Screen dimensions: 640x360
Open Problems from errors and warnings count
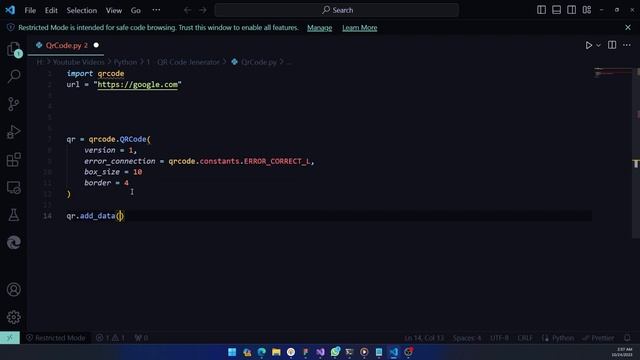click(x=110, y=338)
